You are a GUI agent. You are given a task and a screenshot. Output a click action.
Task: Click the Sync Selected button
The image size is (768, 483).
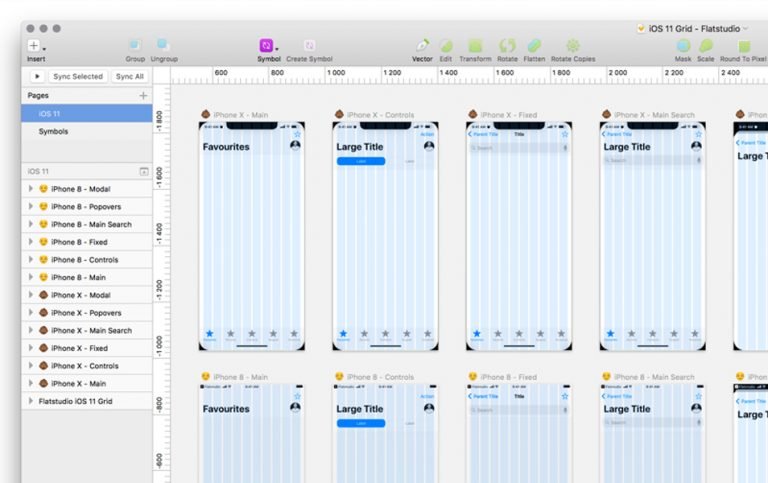tap(78, 76)
